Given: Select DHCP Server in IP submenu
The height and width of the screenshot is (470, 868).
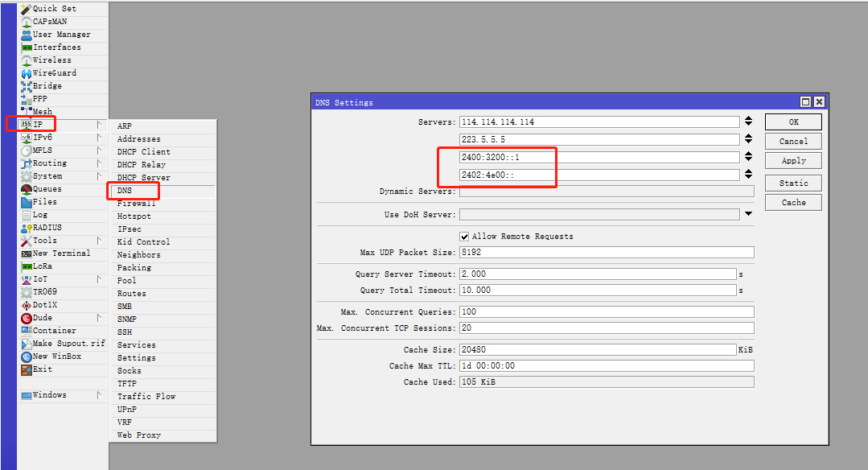Looking at the screenshot, I should tap(162, 178).
